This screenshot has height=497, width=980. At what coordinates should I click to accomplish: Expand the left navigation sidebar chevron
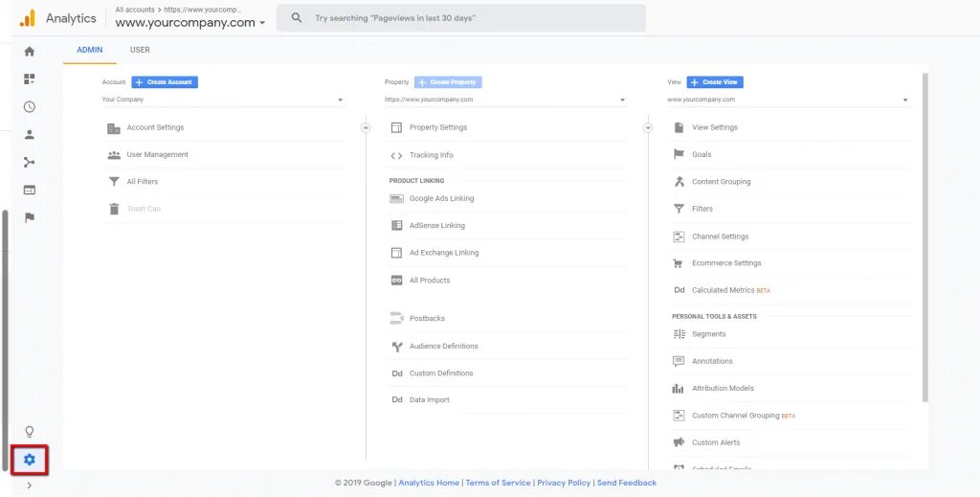coord(30,486)
